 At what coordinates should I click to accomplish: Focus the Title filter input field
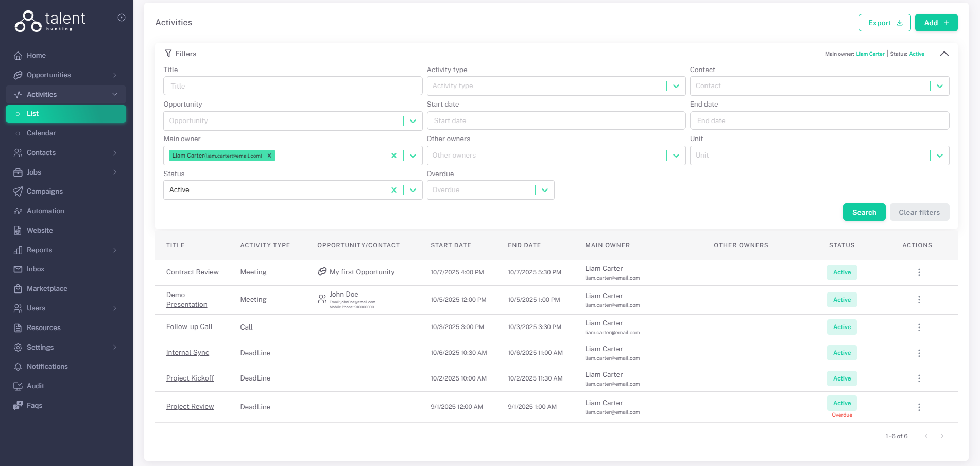coord(293,86)
